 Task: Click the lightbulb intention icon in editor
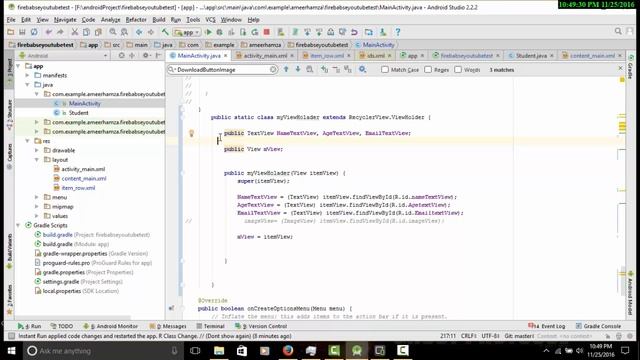[x=191, y=133]
